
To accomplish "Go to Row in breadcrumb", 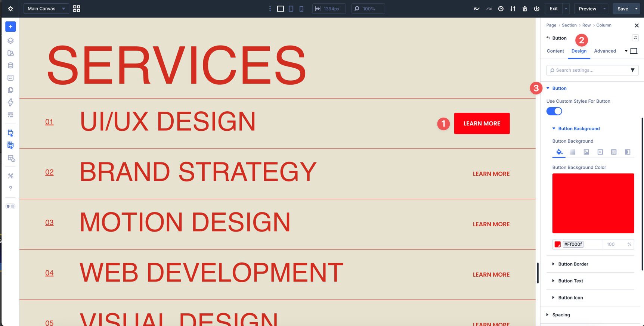I will pos(586,25).
